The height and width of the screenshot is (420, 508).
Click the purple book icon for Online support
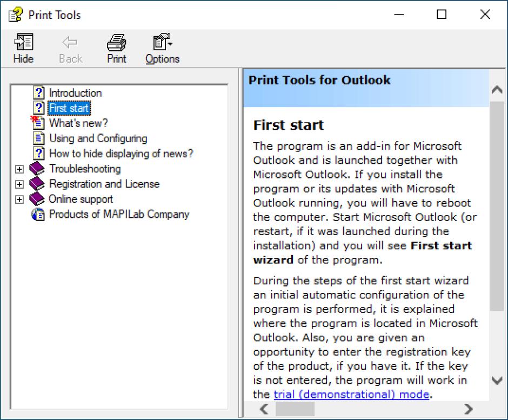click(x=37, y=199)
